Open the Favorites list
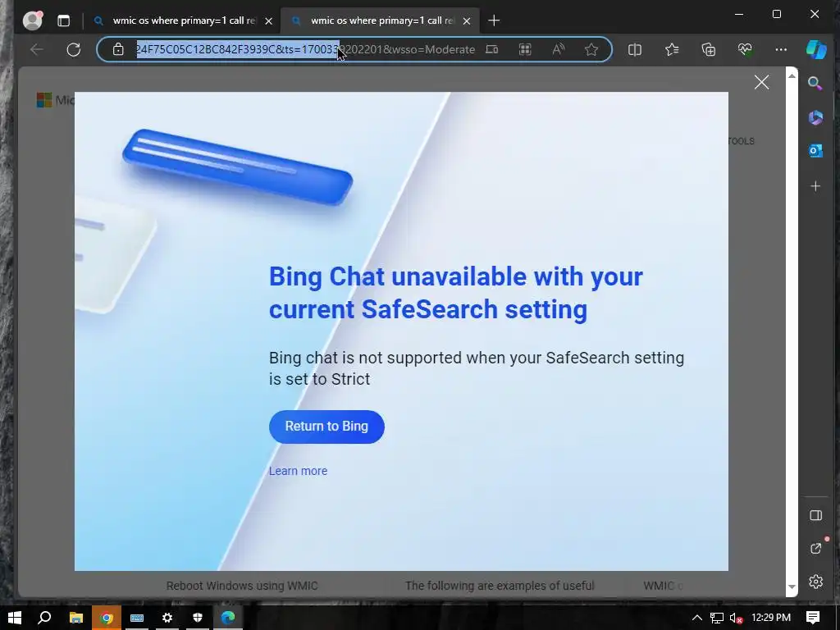The image size is (840, 630). coord(672,50)
